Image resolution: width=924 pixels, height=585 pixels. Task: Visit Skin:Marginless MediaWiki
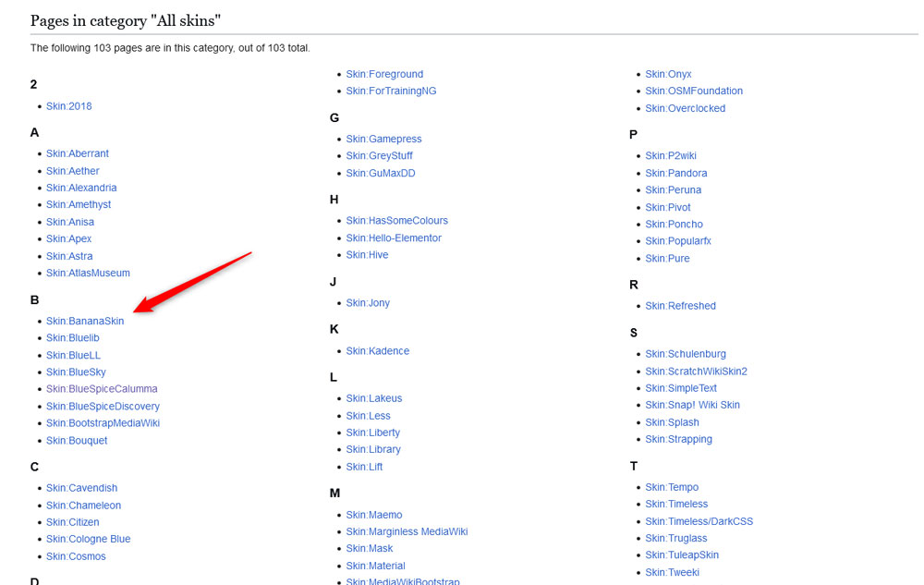point(407,531)
